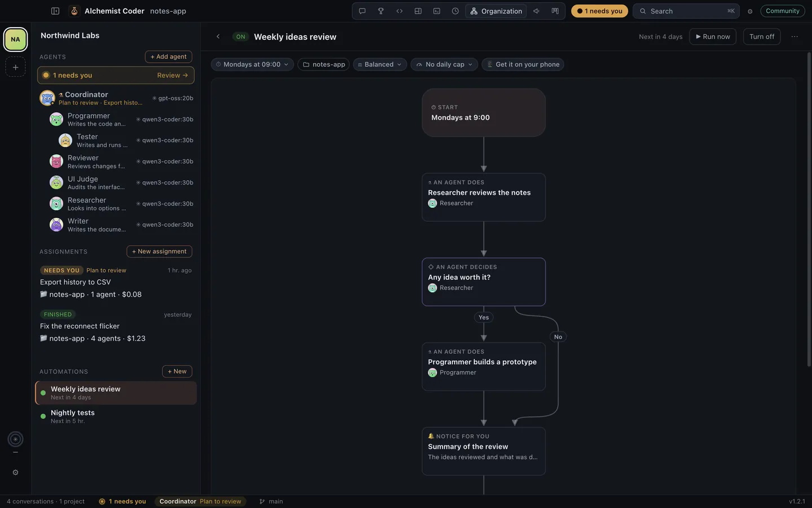Viewport: 812px width, 508px height.
Task: Click Get it on your phone
Action: (x=523, y=64)
